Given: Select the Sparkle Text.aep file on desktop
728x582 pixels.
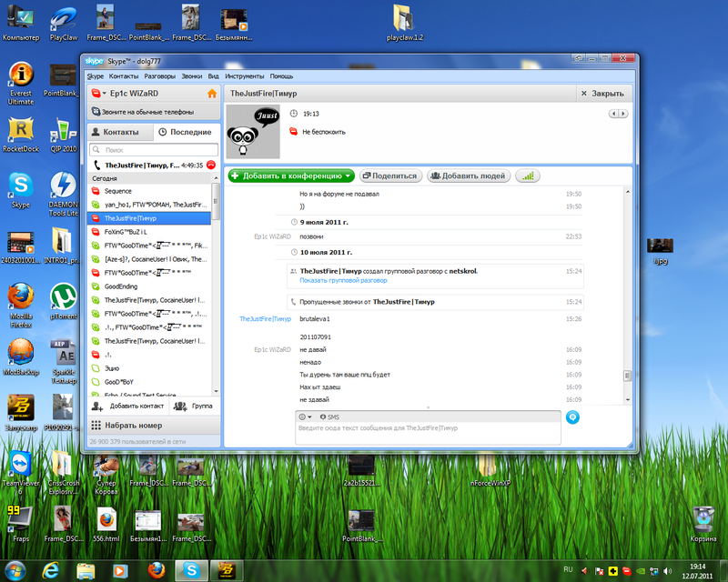Looking at the screenshot, I should click(64, 361).
